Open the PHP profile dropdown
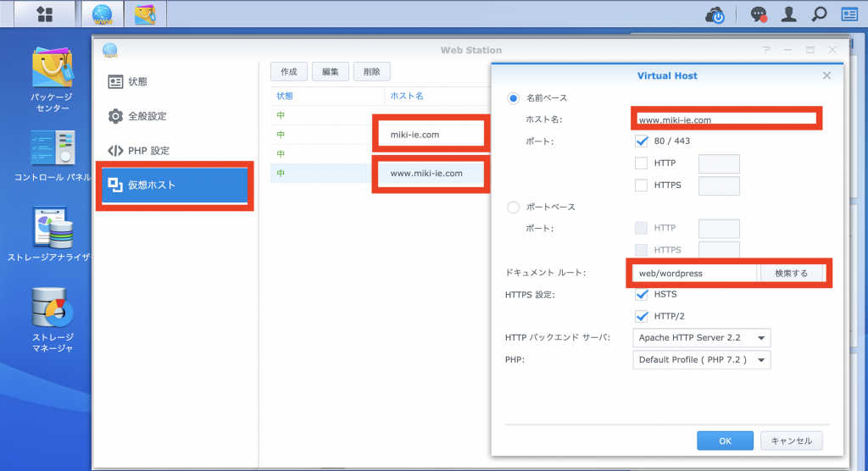The image size is (868, 471). (x=702, y=360)
